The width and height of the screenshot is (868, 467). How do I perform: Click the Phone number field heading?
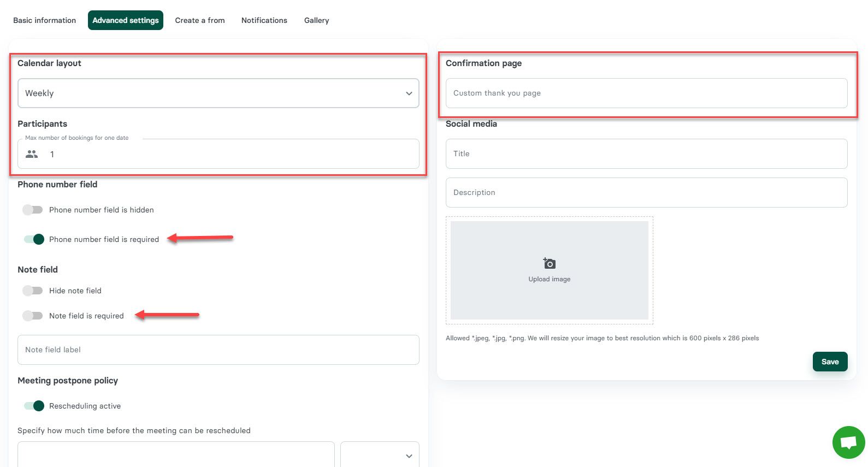(x=57, y=185)
